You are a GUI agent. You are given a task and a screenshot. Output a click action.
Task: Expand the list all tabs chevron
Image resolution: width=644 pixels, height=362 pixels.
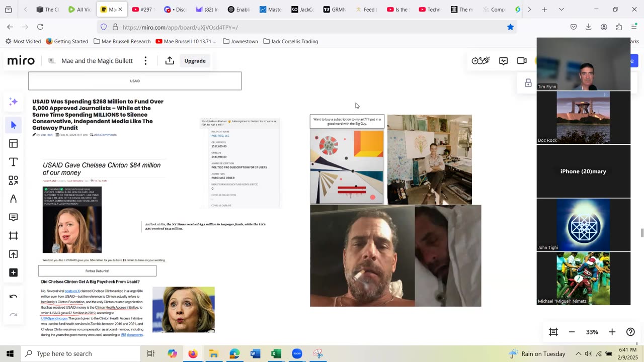pyautogui.click(x=561, y=10)
